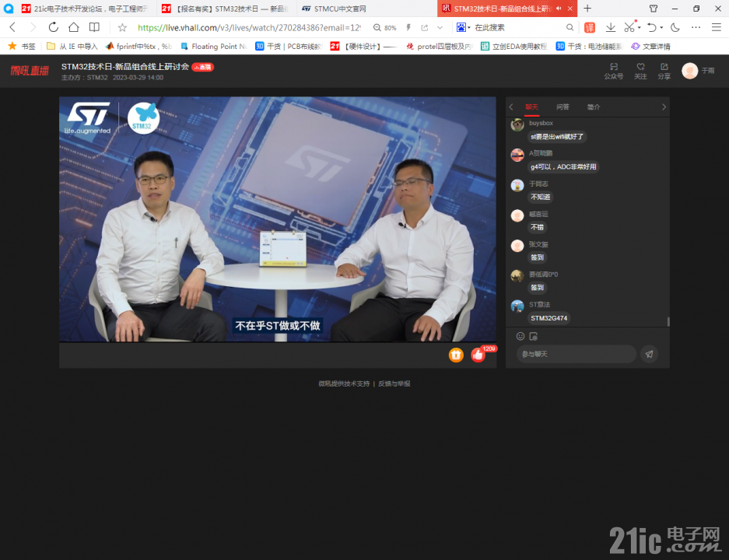Image resolution: width=729 pixels, height=560 pixels.
Task: Show previous chat panel tabs with left chevron
Action: click(511, 107)
